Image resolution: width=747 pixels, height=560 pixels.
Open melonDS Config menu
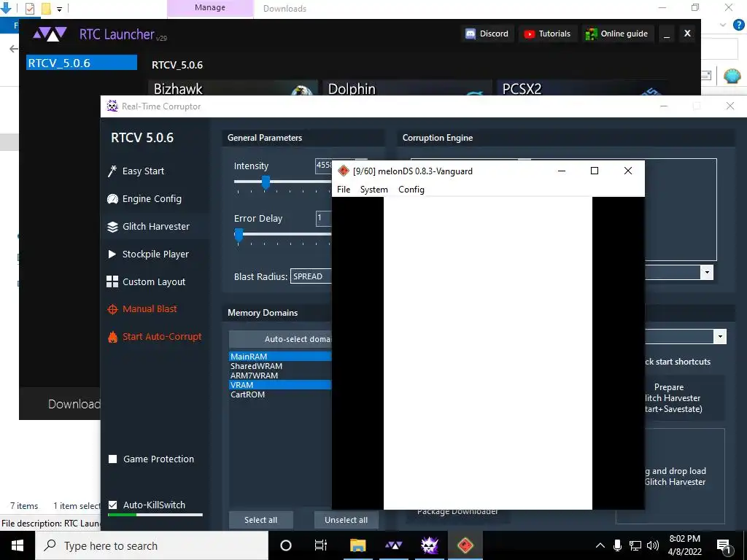point(411,190)
